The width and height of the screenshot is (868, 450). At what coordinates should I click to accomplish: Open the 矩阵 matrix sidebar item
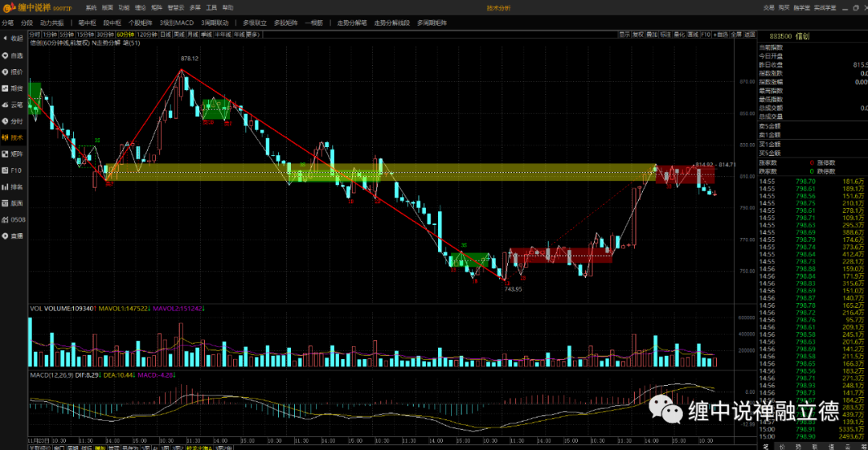point(13,153)
